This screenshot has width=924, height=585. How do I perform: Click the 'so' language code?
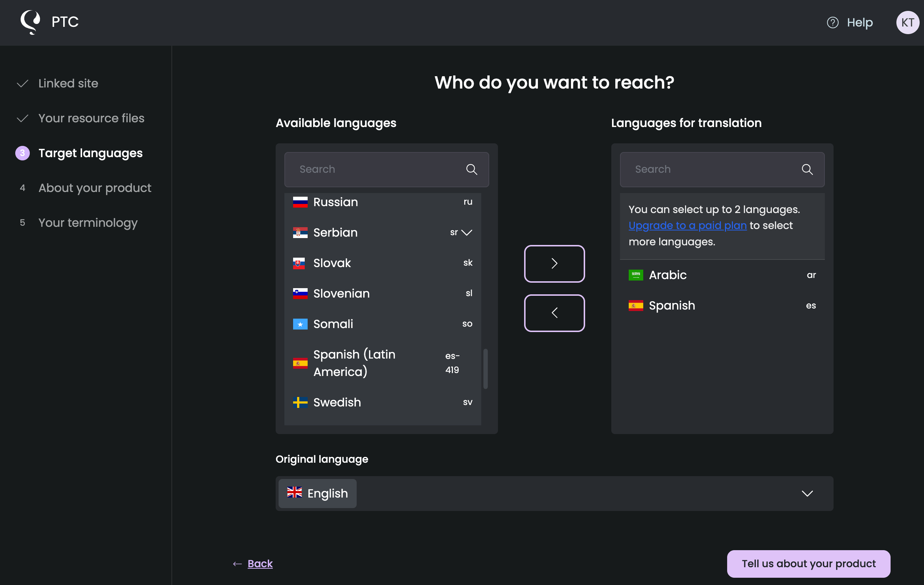tap(467, 324)
